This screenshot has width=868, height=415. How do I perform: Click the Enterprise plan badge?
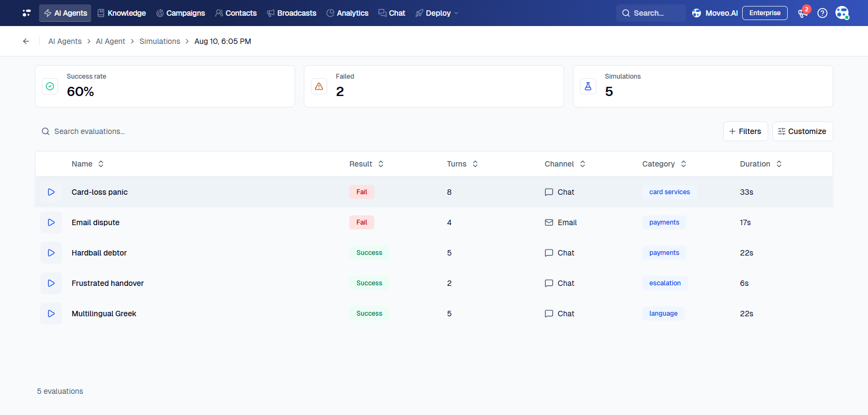coord(765,13)
